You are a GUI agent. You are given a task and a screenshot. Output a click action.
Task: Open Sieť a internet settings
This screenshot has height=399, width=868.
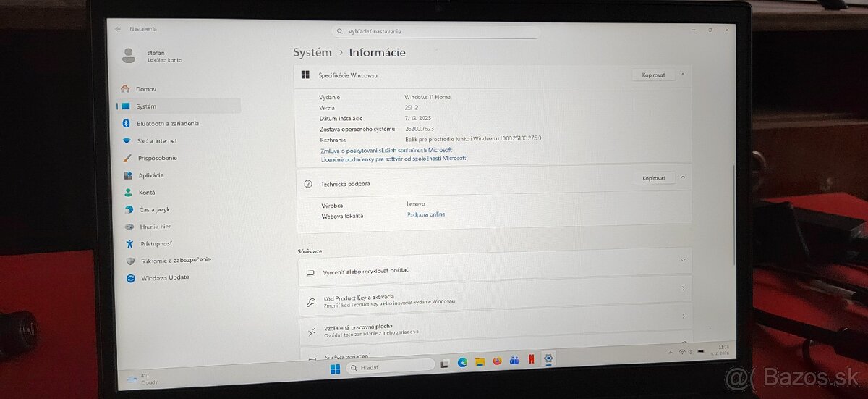179,140
